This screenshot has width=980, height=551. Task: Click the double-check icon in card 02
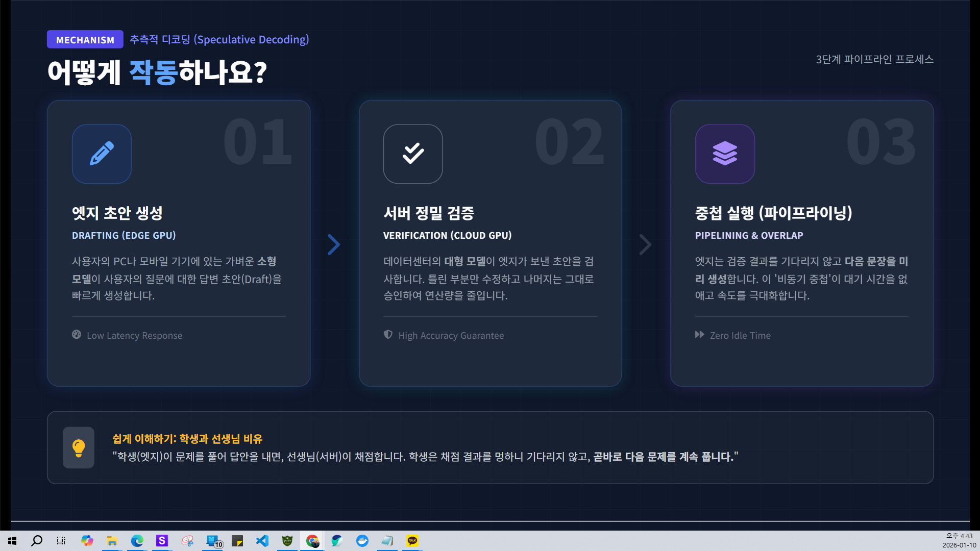coord(413,154)
